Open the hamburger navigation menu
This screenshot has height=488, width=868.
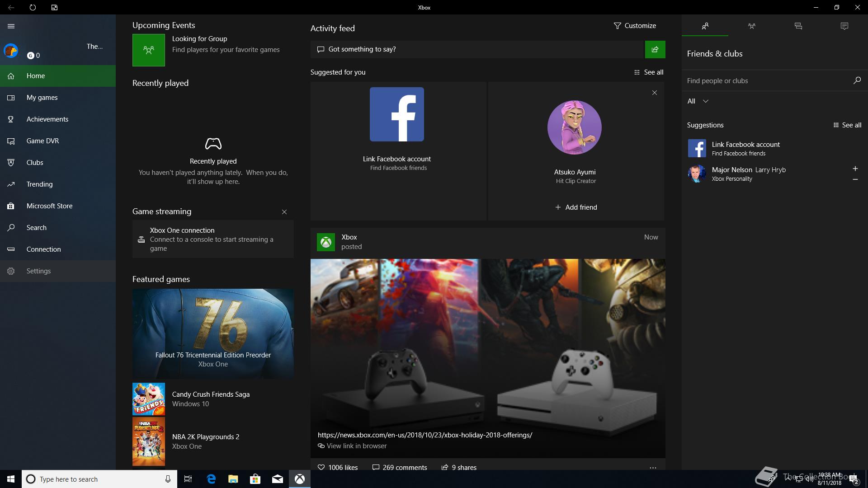click(11, 26)
